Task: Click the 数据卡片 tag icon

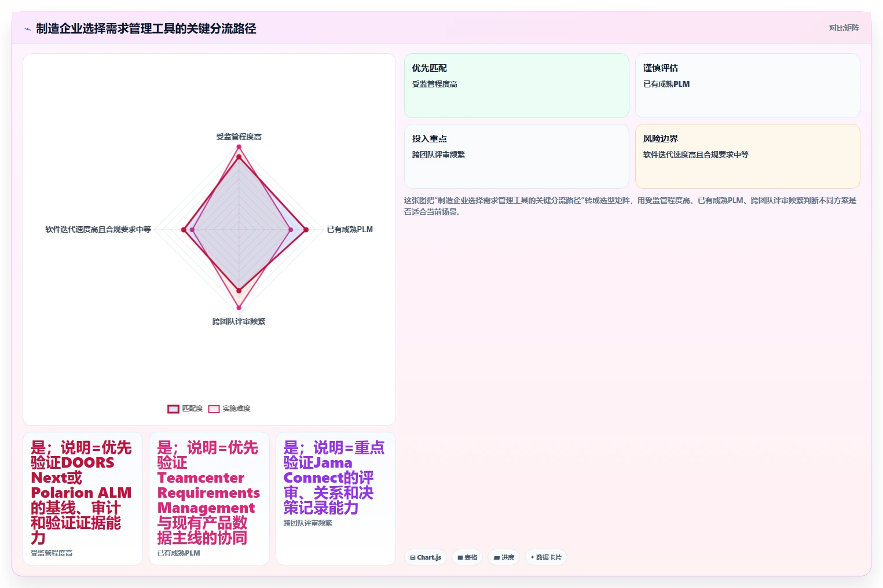Action: point(533,557)
